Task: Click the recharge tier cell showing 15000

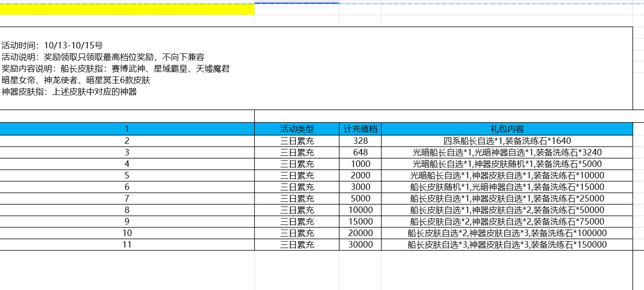Action: pos(360,222)
